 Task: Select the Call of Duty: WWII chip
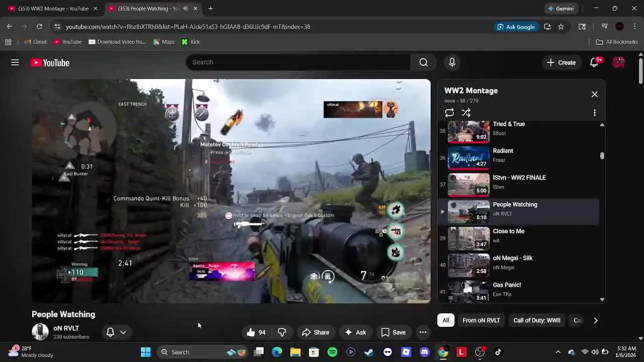click(537, 320)
